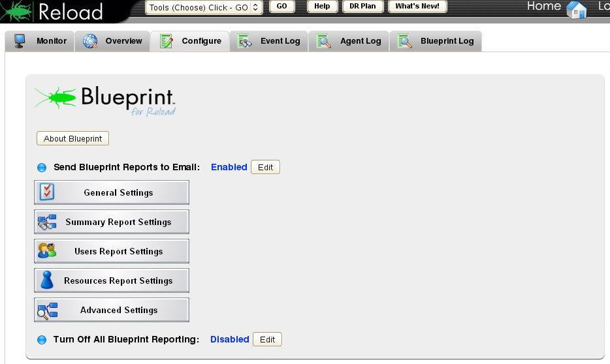Switch to the Monitor tab
This screenshot has height=364, width=610.
tap(40, 41)
